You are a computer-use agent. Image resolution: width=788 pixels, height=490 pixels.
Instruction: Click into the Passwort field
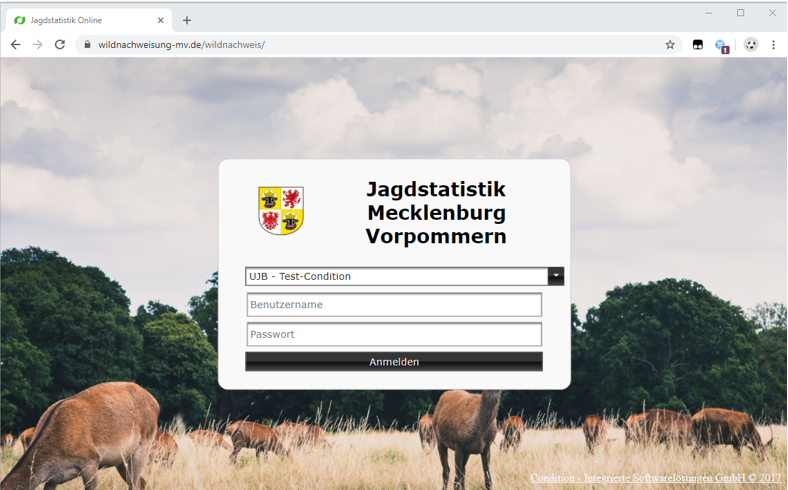coord(394,335)
